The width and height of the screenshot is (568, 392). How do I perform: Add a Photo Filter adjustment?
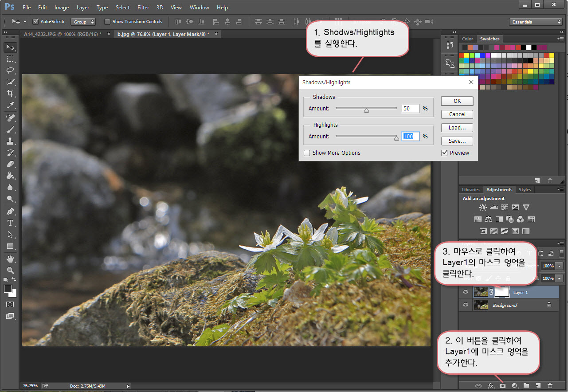click(510, 219)
